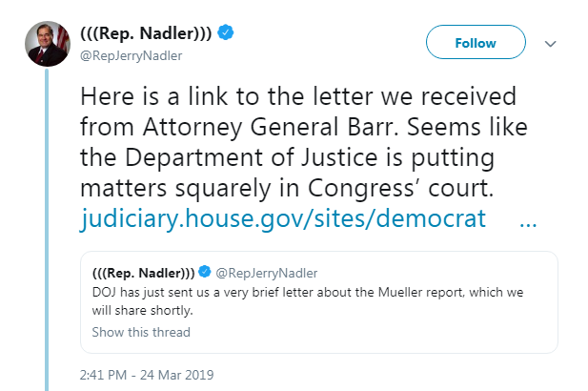Open the quoted tweet's author name

pyautogui.click(x=143, y=274)
